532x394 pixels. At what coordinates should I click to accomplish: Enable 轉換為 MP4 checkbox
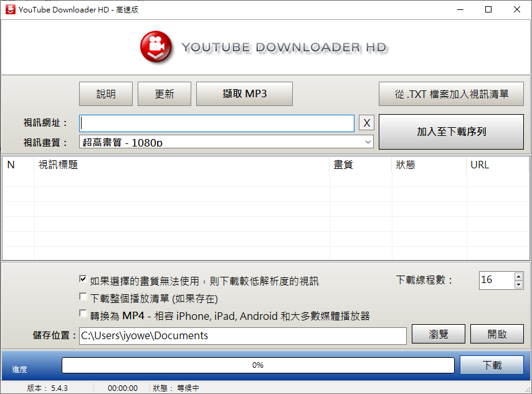pyautogui.click(x=83, y=313)
